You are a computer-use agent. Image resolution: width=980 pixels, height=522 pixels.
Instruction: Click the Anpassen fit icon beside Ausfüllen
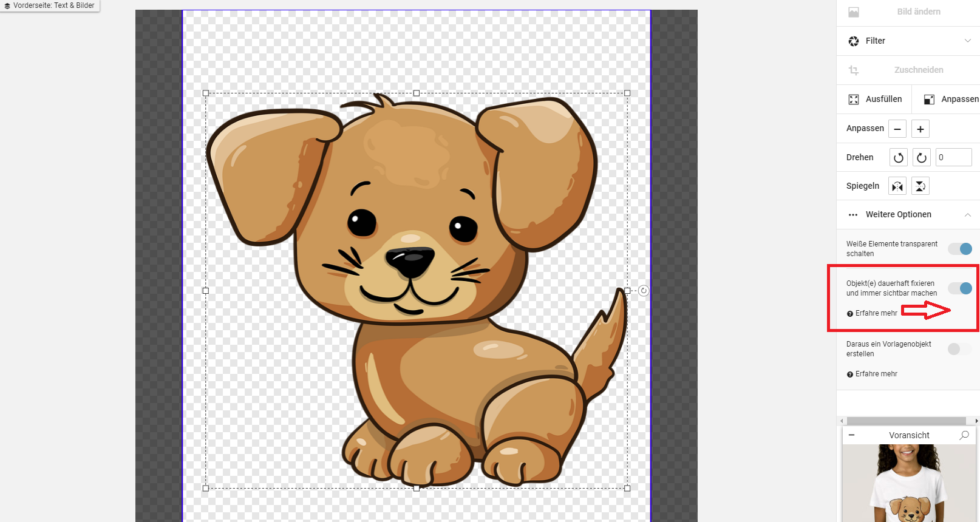tap(929, 100)
